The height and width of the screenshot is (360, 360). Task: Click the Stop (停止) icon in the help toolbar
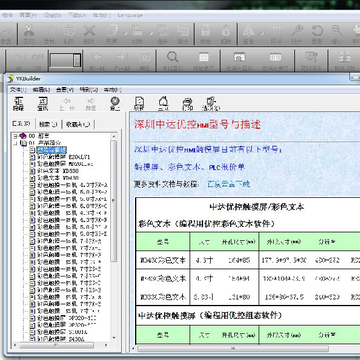pos(115,101)
